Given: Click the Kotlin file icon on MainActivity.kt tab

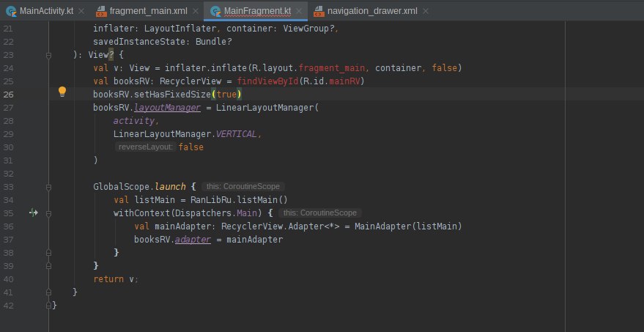Looking at the screenshot, I should pos(11,11).
